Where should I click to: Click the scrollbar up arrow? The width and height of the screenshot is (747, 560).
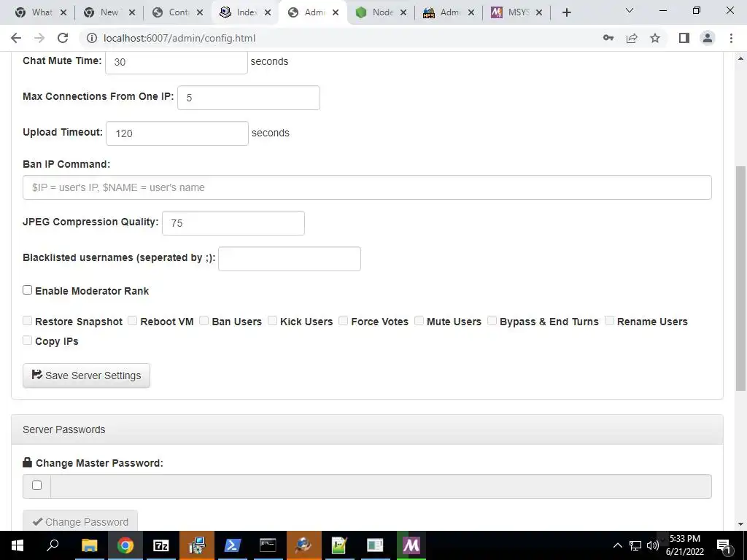coord(740,58)
